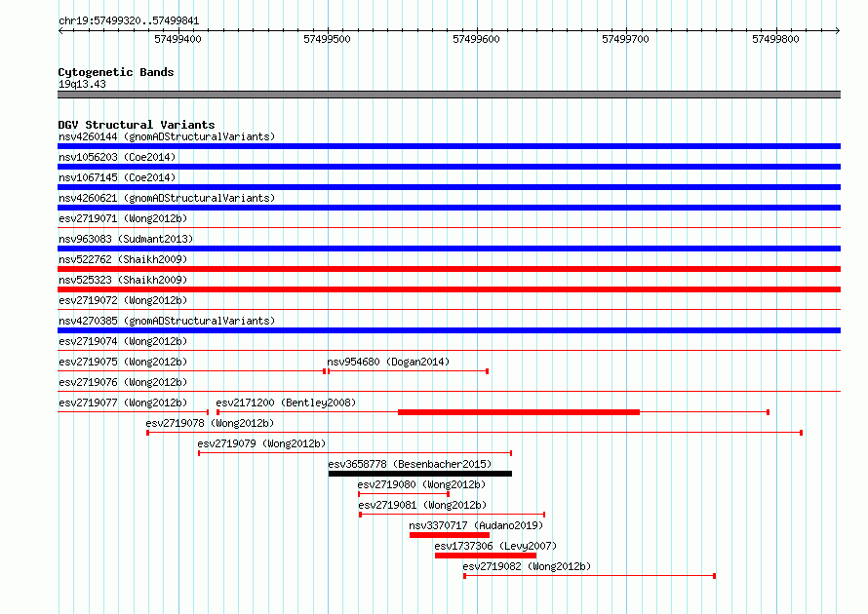The width and height of the screenshot is (868, 614).
Task: Click the thin red line under esv2719080
Action: 404,494
